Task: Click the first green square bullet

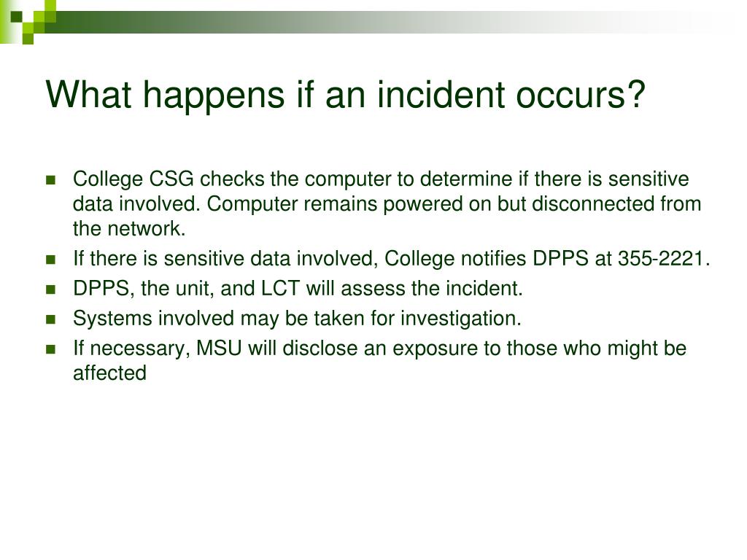Action: (x=50, y=180)
